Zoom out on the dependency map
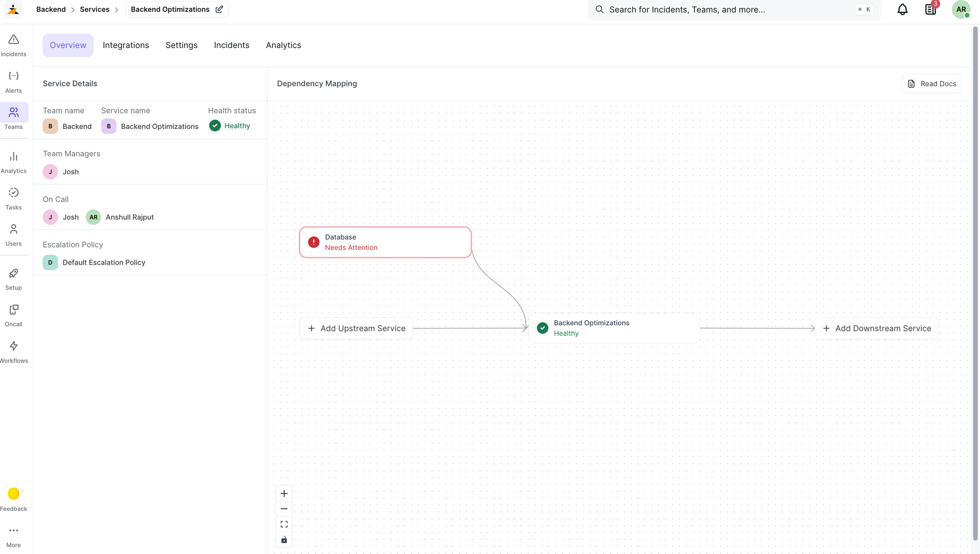 [x=284, y=509]
